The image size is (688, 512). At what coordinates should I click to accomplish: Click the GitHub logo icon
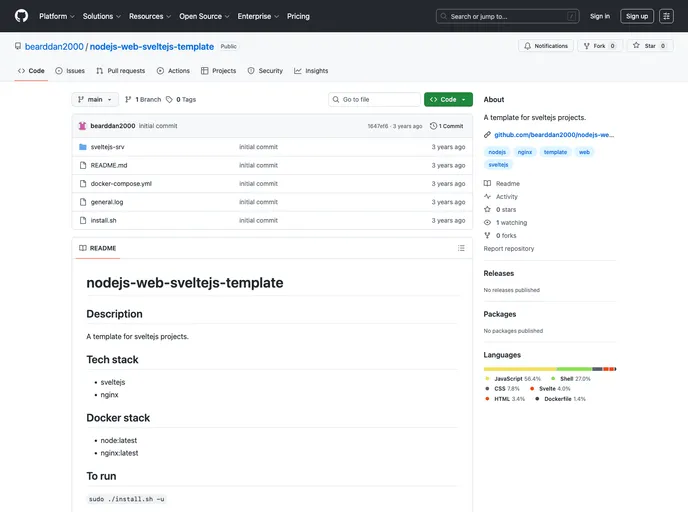[21, 16]
